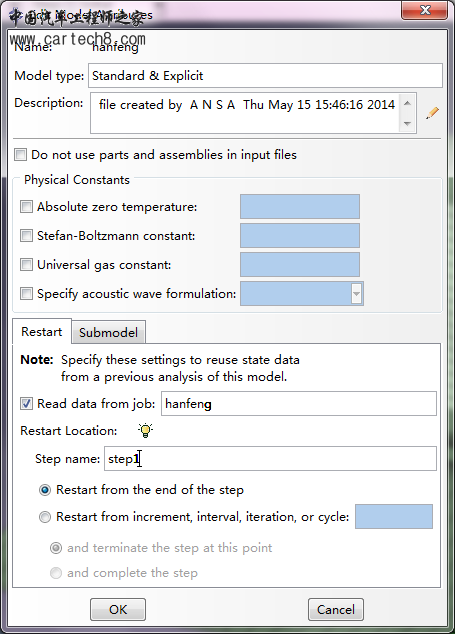This screenshot has width=455, height=634.
Task: Select the Restart tab
Action: [42, 332]
